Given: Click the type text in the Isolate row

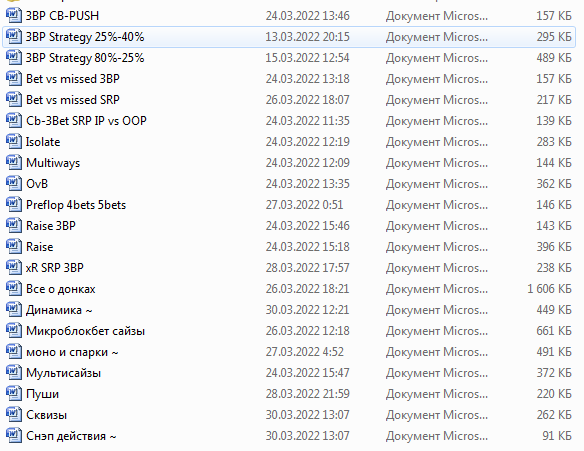Looking at the screenshot, I should tap(437, 142).
